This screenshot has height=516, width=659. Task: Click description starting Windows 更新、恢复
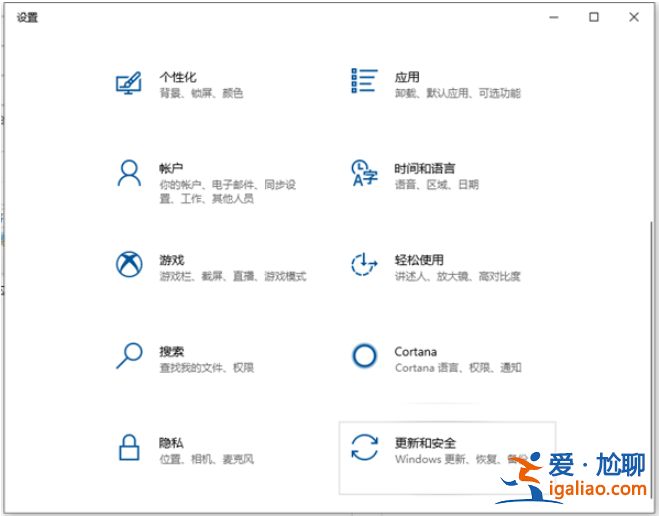pyautogui.click(x=461, y=459)
